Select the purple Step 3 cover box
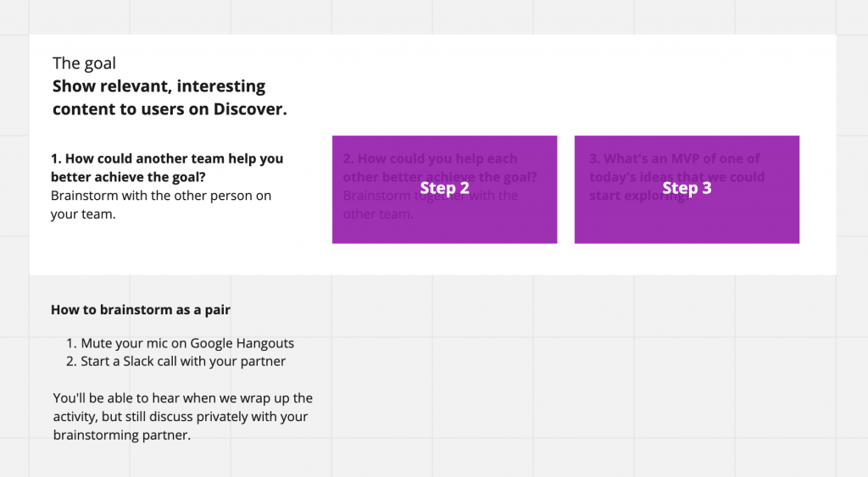 [687, 189]
